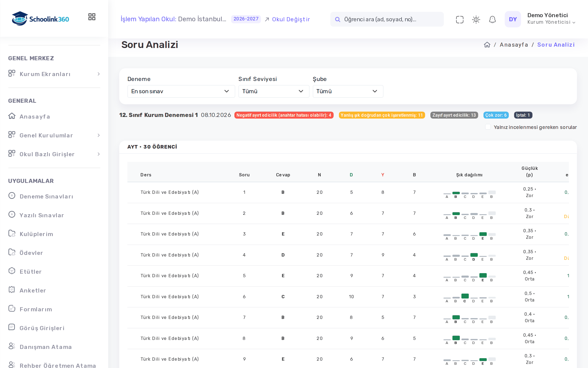Enter fullscreen mode icon

coord(460,19)
